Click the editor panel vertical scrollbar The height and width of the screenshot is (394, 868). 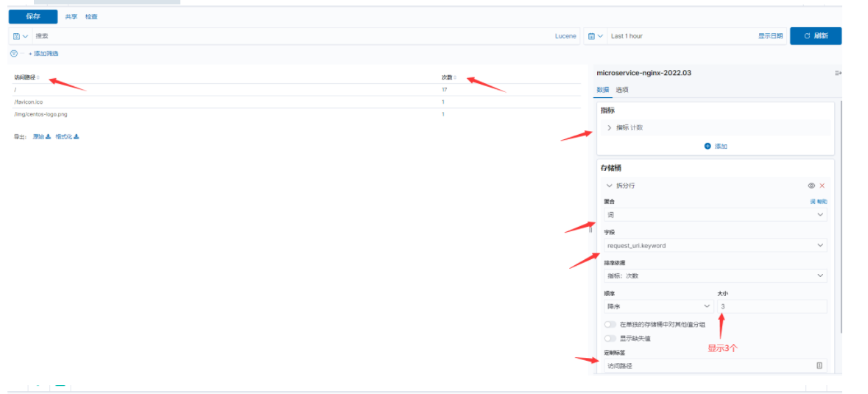[841, 216]
